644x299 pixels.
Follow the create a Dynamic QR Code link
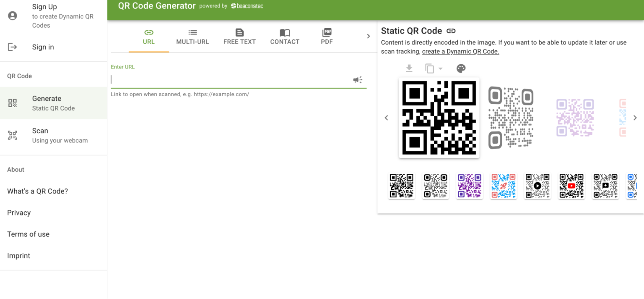tap(460, 51)
